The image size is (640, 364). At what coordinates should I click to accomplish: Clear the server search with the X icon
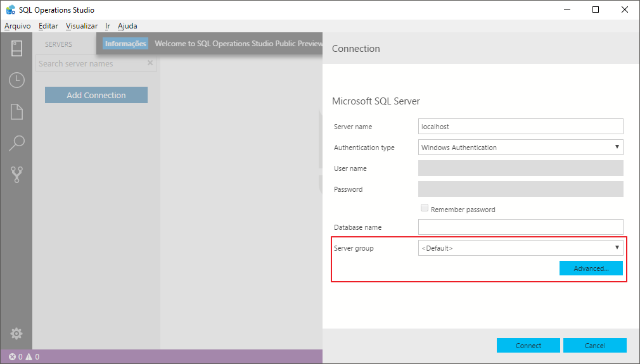click(150, 63)
